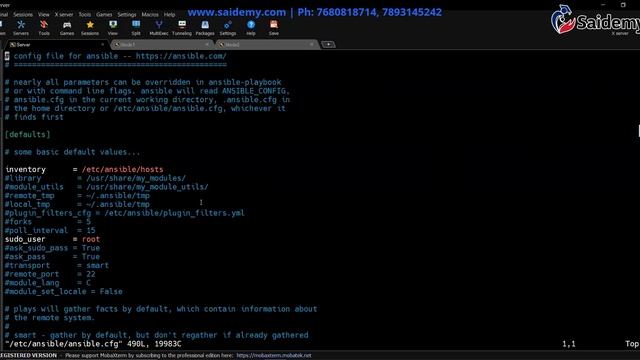Click the View toolbar icon
This screenshot has height=360, width=640.
(x=113, y=28)
